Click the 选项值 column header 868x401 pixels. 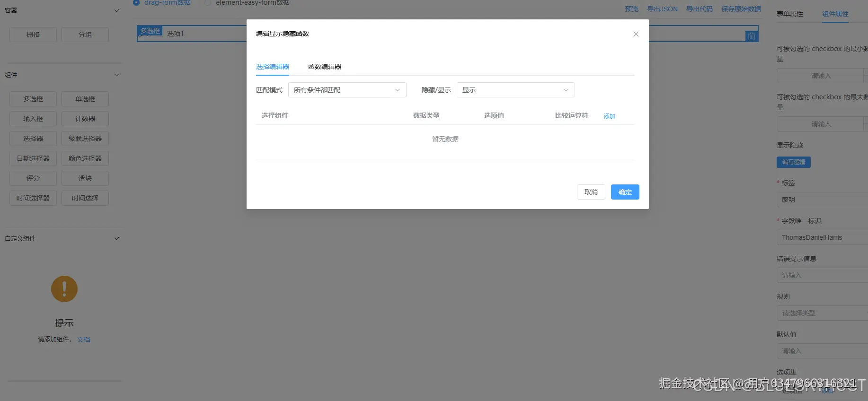point(494,115)
